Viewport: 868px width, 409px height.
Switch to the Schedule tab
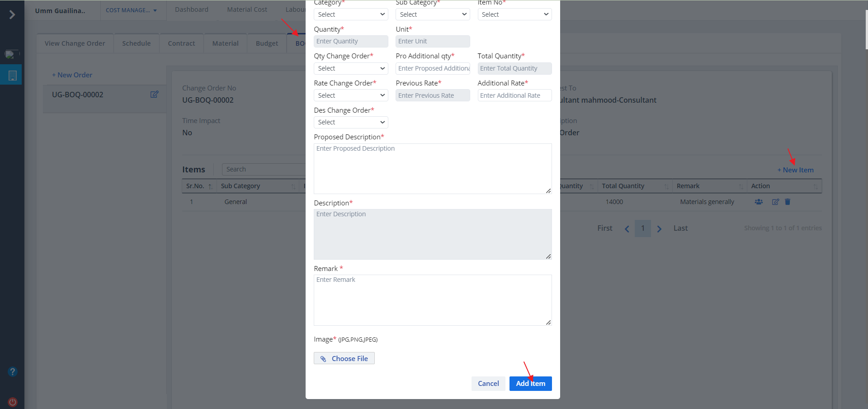(x=136, y=43)
